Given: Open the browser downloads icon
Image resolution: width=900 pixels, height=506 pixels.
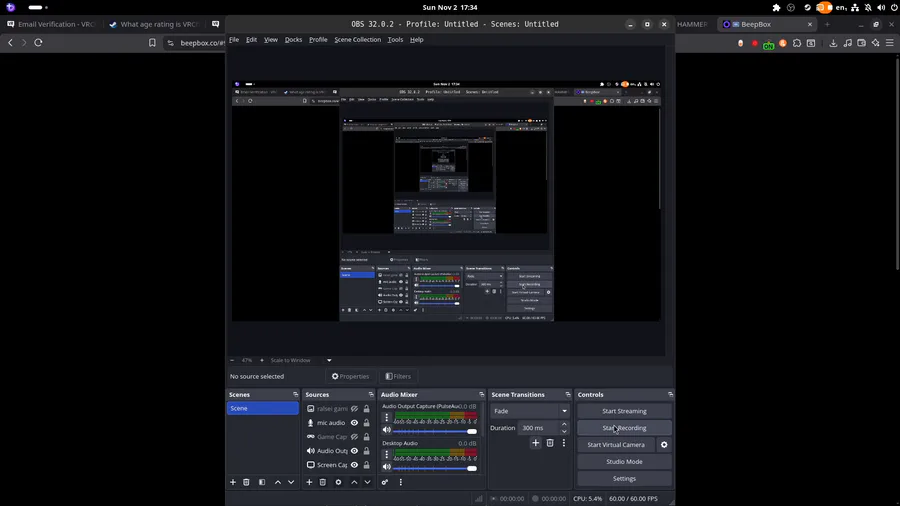Looking at the screenshot, I should point(833,43).
